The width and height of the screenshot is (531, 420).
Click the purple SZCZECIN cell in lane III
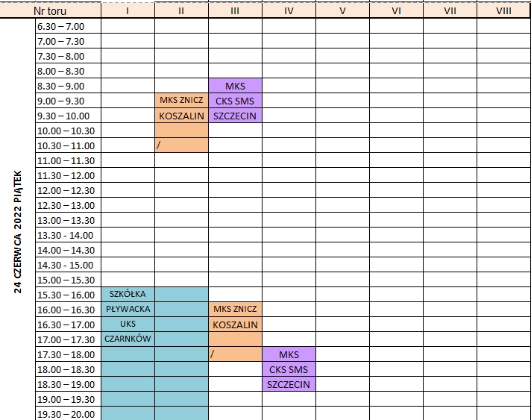pyautogui.click(x=235, y=116)
